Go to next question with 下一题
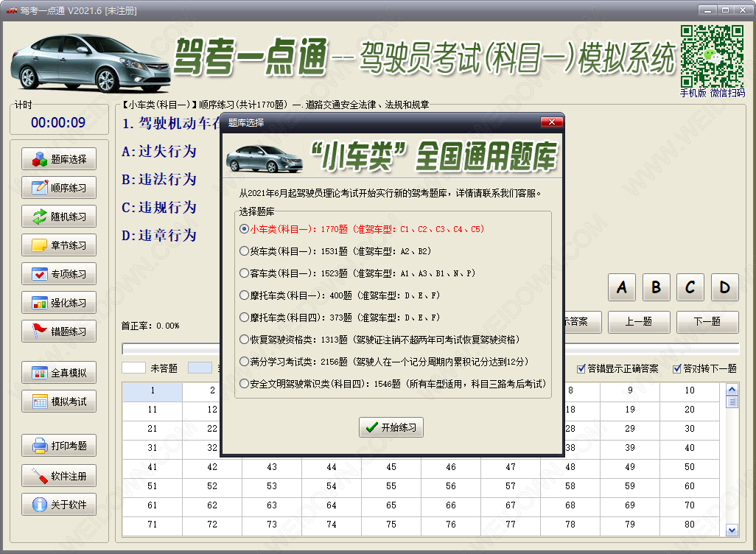Image resolution: width=756 pixels, height=554 pixels. 706,322
